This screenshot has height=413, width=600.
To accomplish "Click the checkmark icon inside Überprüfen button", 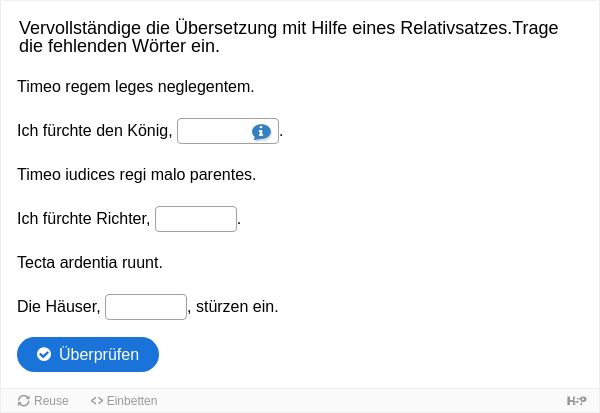I will click(x=44, y=354).
